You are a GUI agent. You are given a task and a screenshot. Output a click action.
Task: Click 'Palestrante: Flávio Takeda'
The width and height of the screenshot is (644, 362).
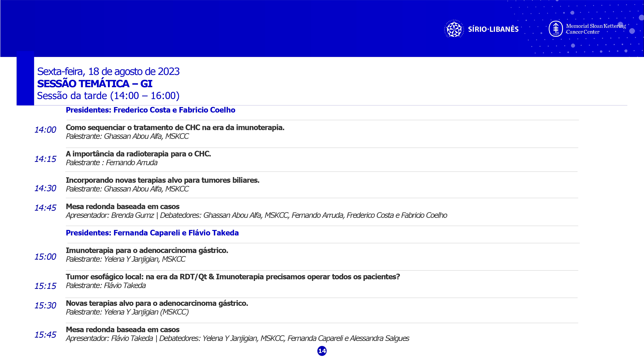point(106,285)
